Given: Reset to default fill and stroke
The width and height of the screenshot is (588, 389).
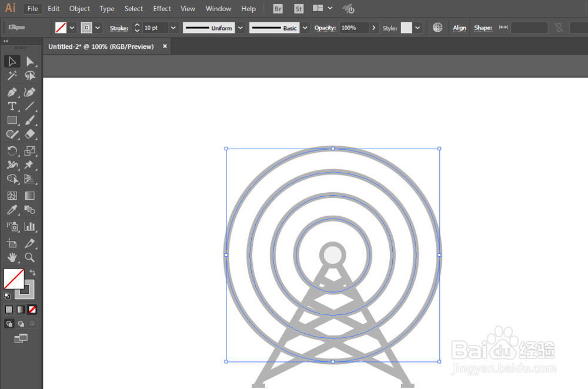Looking at the screenshot, I should (6, 296).
